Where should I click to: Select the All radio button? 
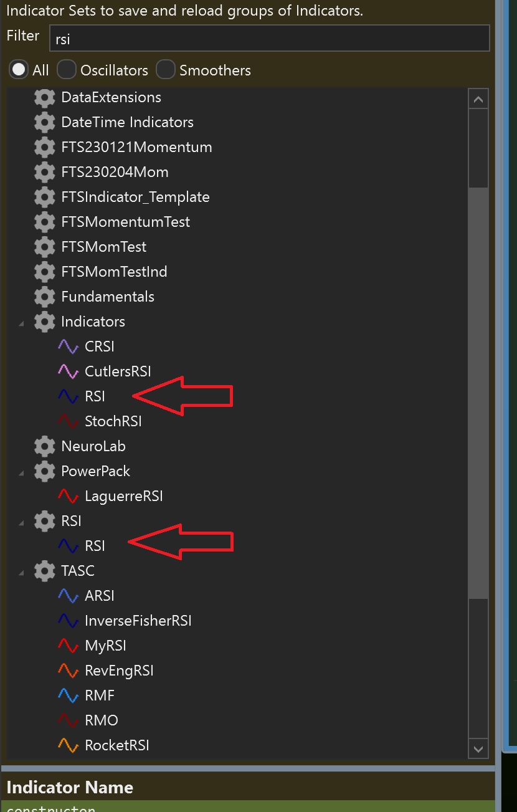[19, 70]
